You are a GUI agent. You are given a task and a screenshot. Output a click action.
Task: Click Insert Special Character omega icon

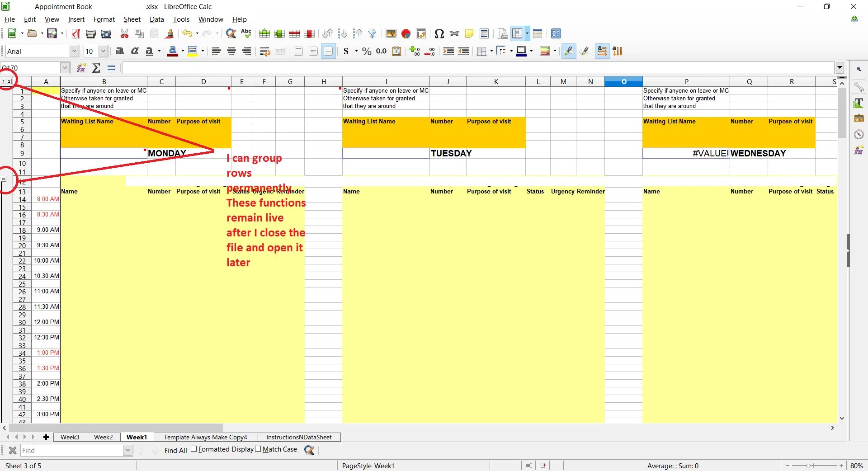pos(439,33)
